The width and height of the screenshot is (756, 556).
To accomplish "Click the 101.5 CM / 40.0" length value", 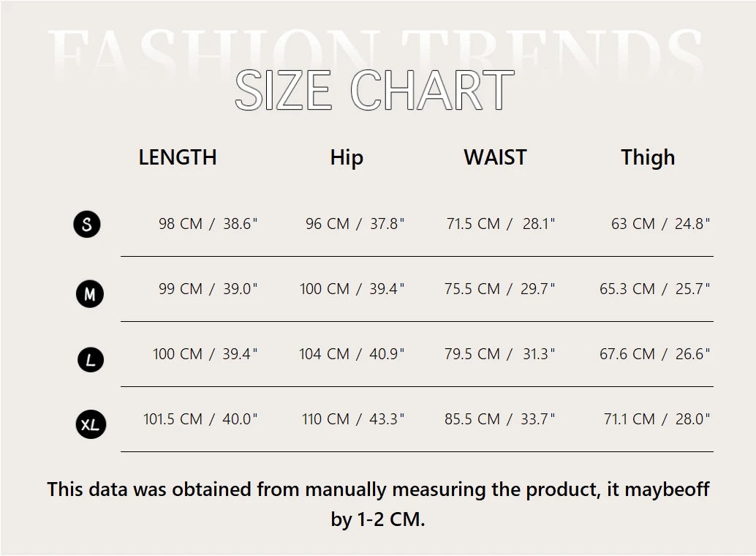I will (200, 419).
